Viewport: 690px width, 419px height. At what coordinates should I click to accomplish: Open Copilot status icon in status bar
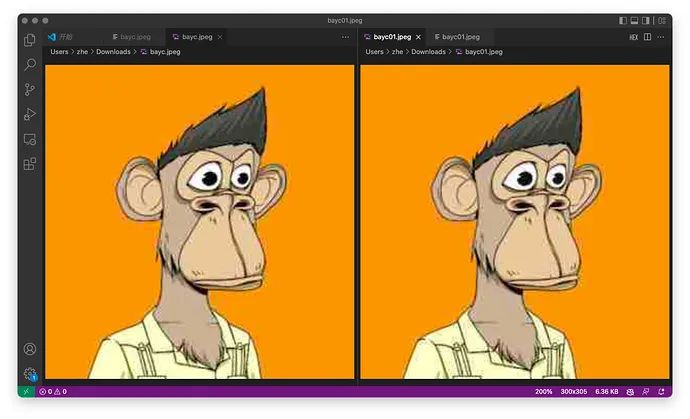coord(630,391)
